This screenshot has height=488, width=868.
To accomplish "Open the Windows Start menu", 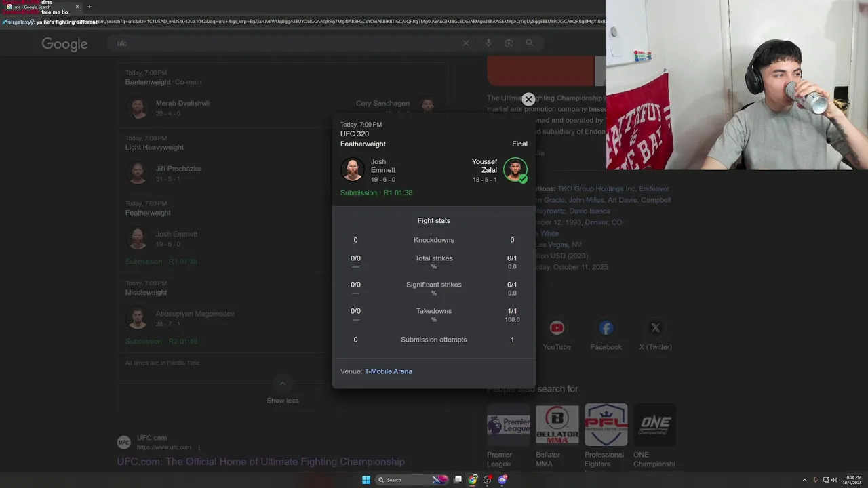I will point(366,480).
